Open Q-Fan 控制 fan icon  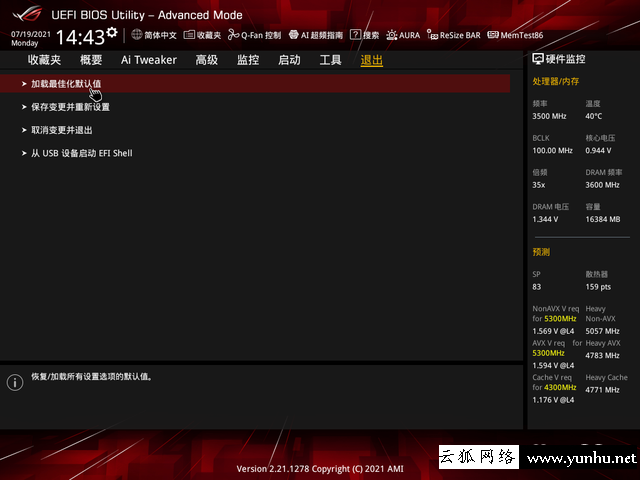point(233,35)
